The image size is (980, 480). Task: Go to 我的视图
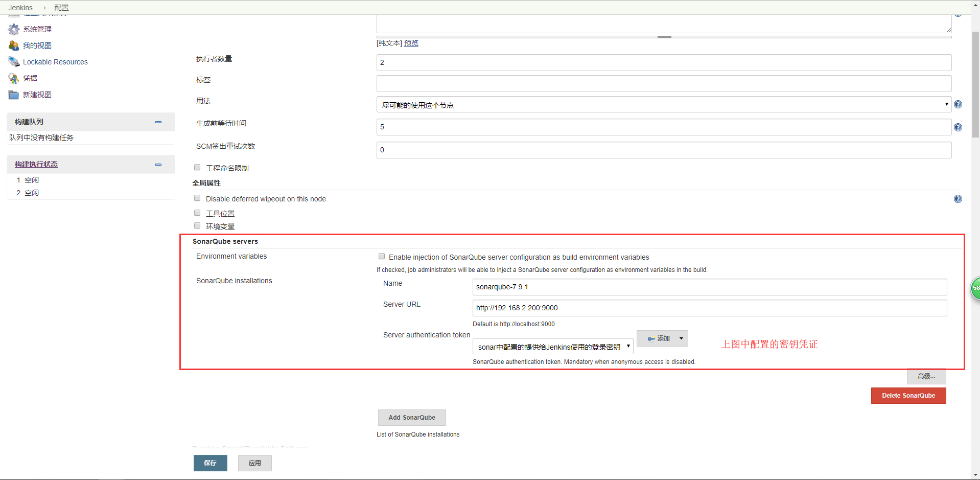point(37,45)
